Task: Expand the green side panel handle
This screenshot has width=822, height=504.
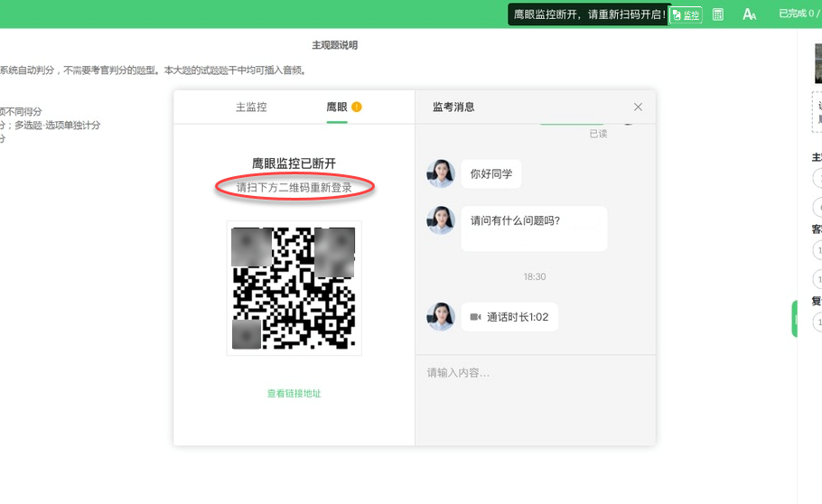Action: [794, 319]
